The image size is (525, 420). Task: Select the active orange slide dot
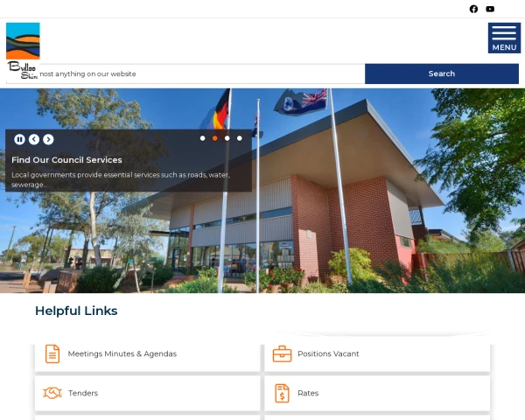215,138
